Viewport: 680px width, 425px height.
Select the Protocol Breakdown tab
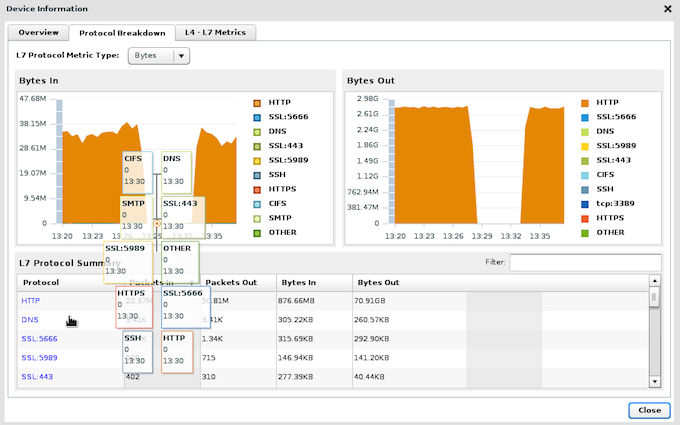(x=122, y=33)
